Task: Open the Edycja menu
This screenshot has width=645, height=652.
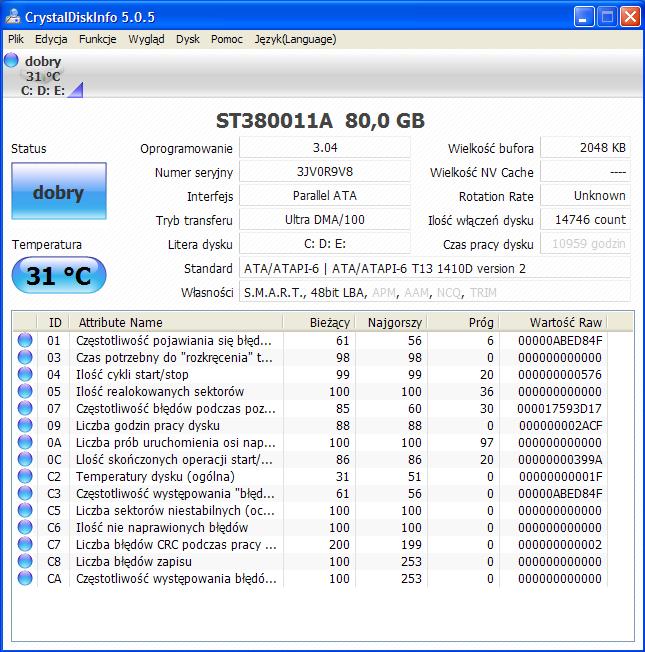Action: [x=51, y=39]
